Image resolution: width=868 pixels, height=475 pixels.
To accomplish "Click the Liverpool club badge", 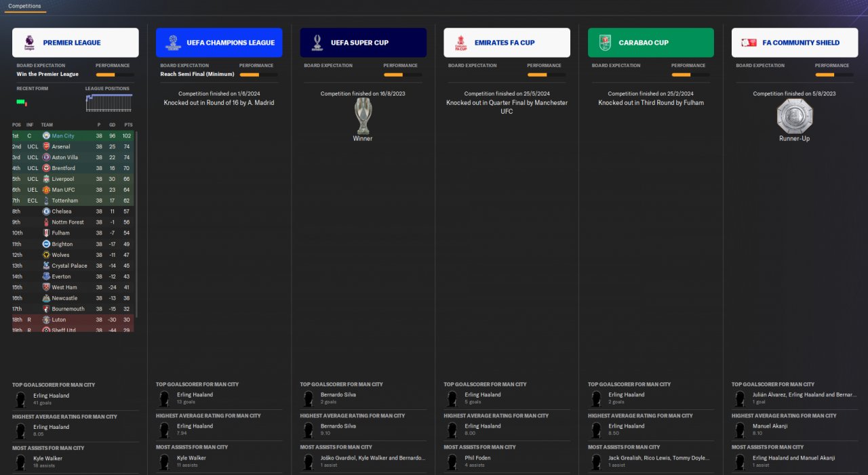I will [46, 179].
